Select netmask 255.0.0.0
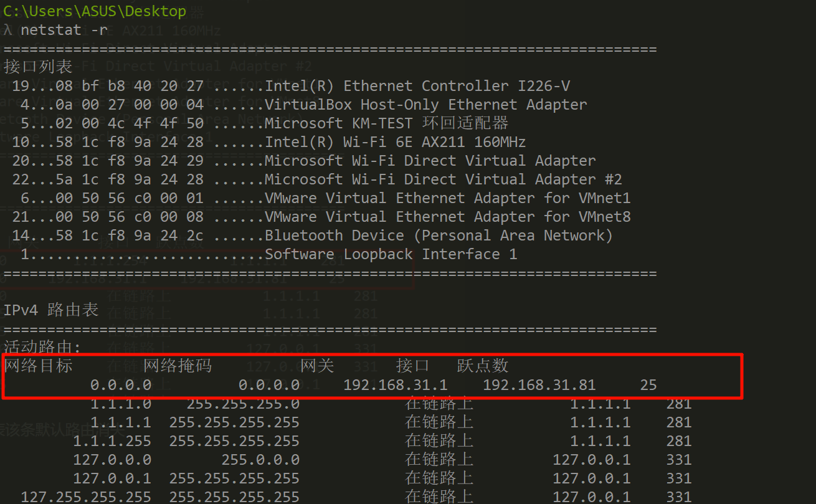Screen dimensions: 816x504 pos(260,460)
